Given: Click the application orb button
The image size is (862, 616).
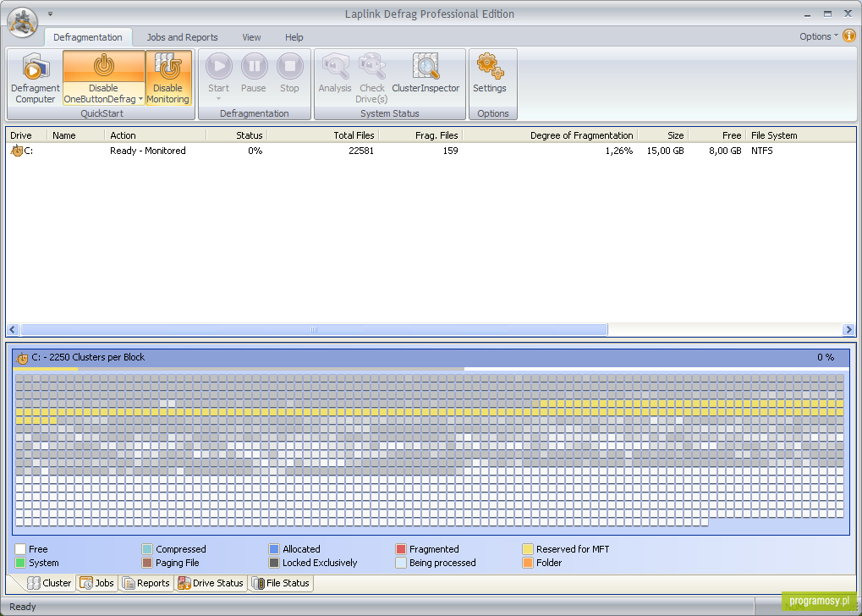Looking at the screenshot, I should (x=23, y=23).
